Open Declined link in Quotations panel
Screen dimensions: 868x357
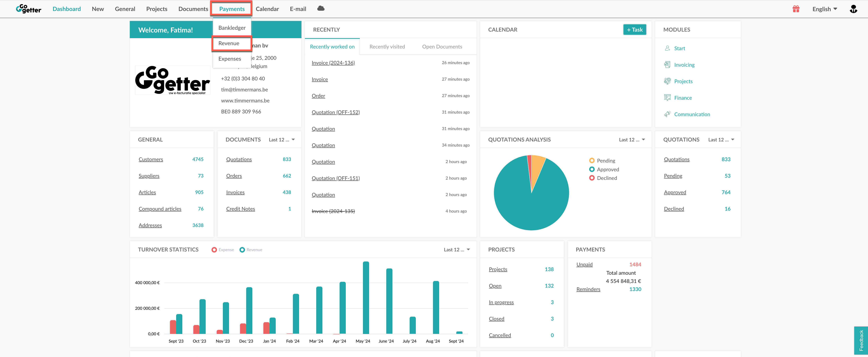[674, 209]
